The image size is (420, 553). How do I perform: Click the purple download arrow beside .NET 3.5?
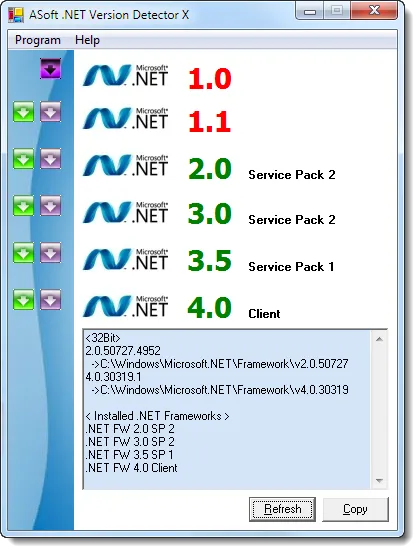[x=50, y=253]
